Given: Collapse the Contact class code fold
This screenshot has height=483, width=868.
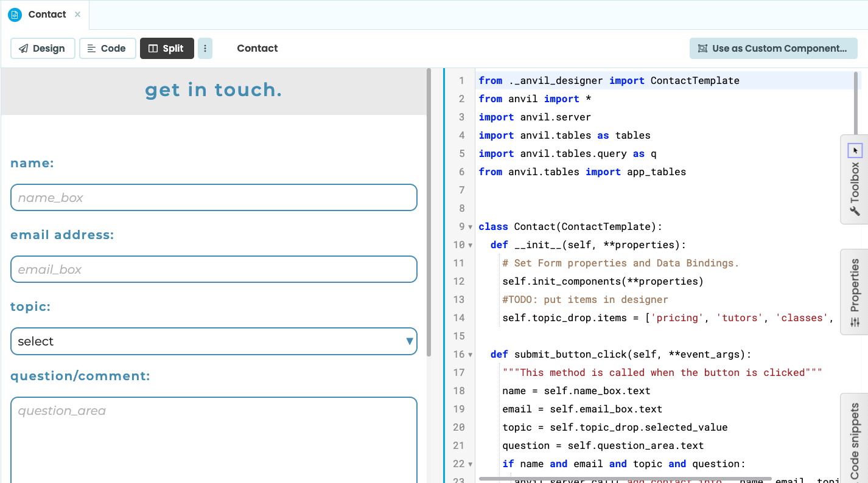Looking at the screenshot, I should tap(469, 226).
